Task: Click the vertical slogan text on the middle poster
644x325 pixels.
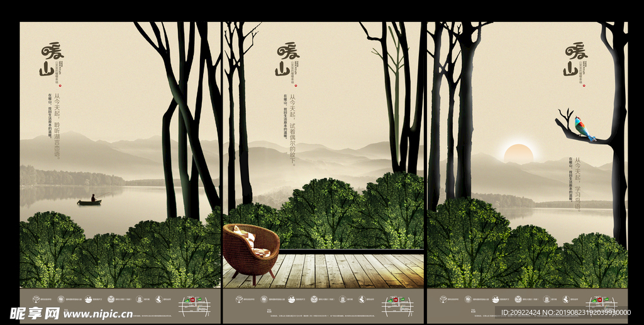Action: (291, 125)
